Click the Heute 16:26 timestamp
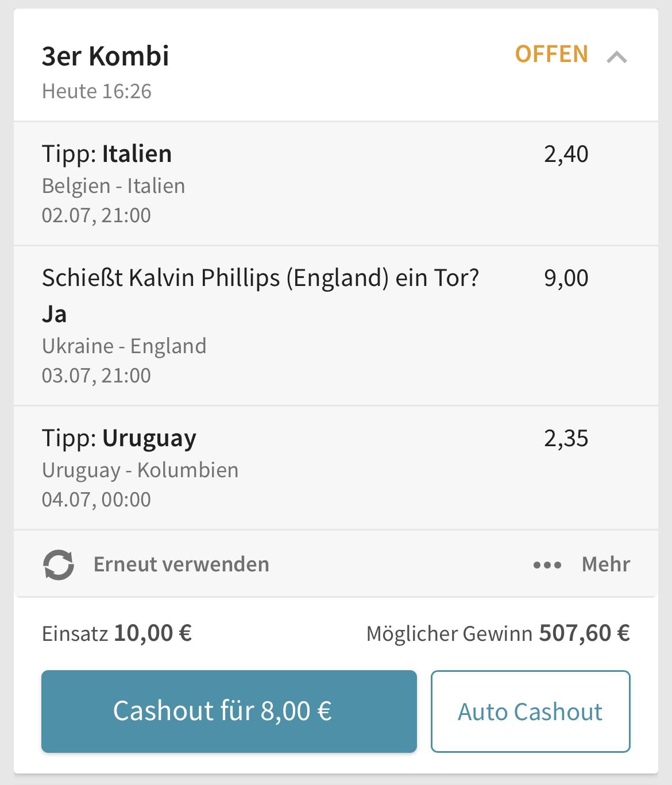 pos(96,91)
